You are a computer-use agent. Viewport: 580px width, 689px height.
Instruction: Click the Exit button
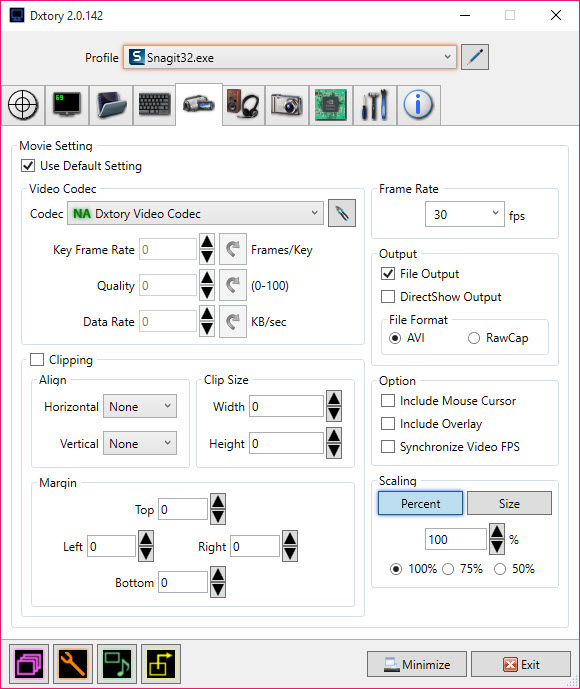point(521,664)
